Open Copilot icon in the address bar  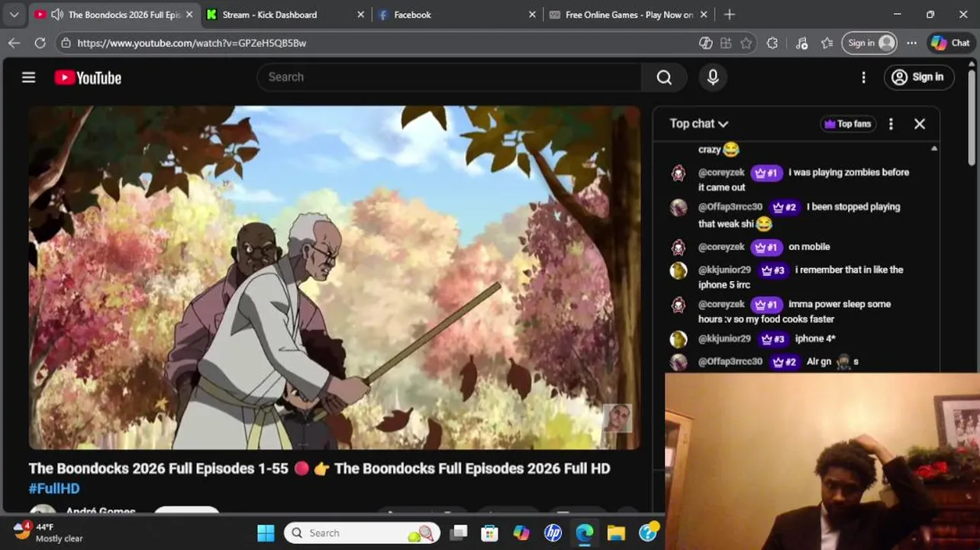(706, 43)
